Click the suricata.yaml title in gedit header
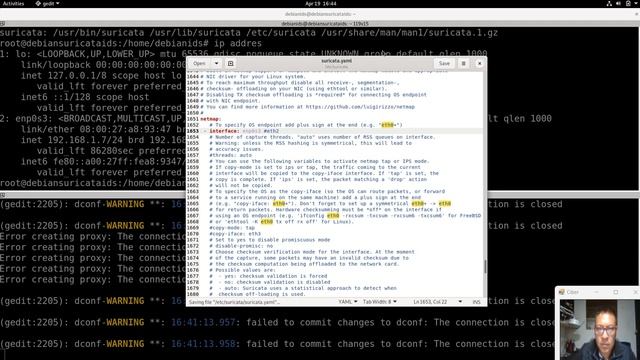This screenshot has height=360, width=640. click(x=336, y=61)
